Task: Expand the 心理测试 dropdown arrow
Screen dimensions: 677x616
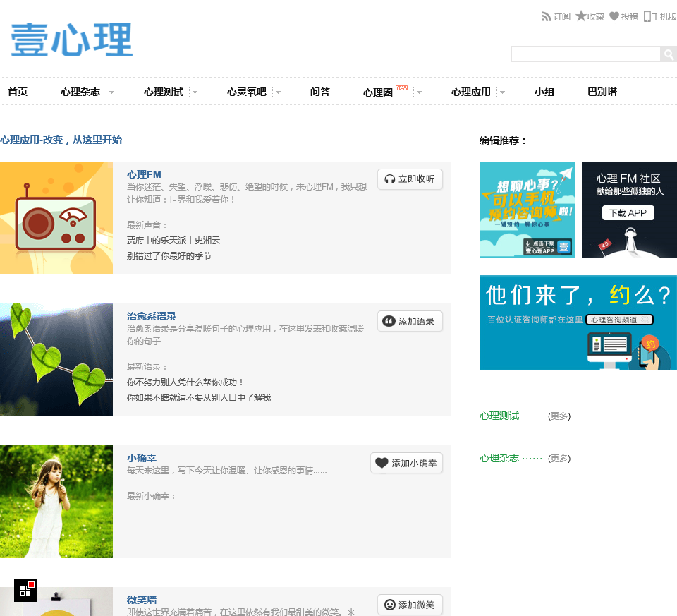Action: tap(195, 92)
